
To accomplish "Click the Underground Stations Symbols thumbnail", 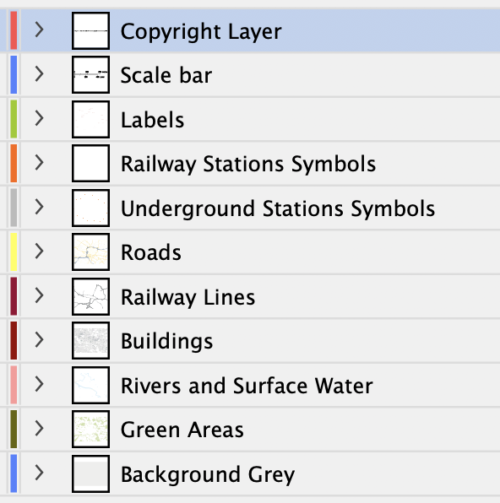I will click(91, 208).
